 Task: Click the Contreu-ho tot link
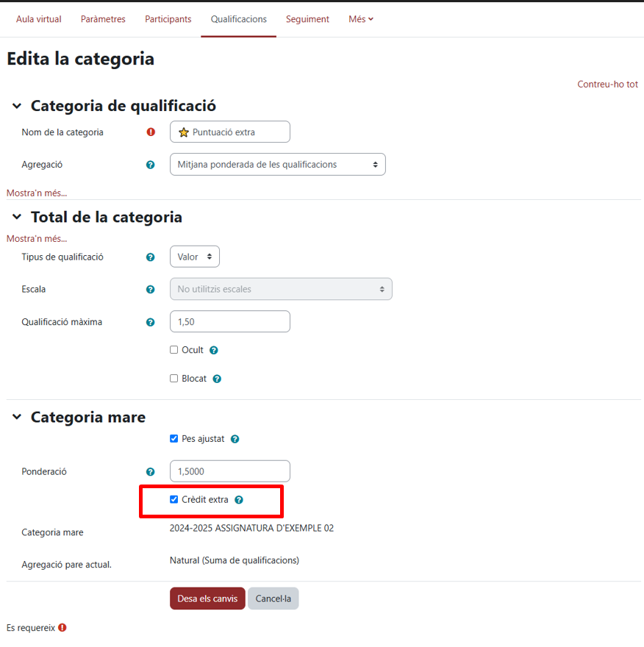pyautogui.click(x=607, y=85)
